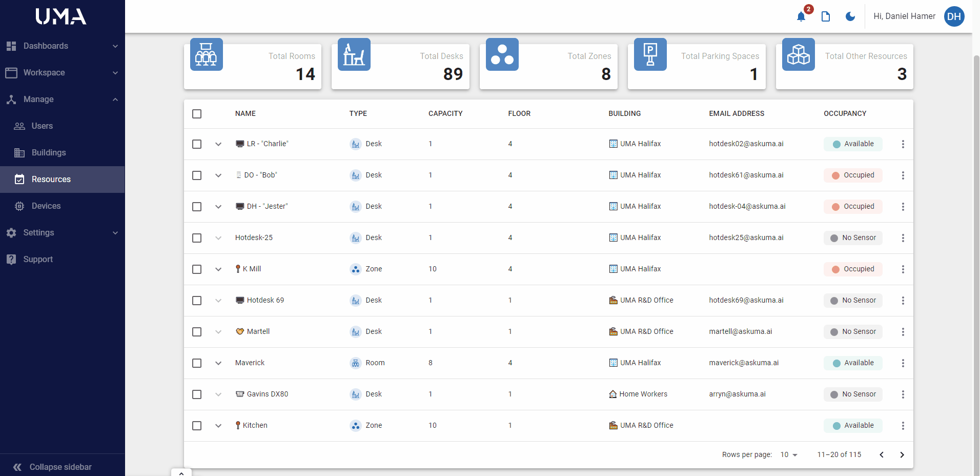This screenshot has height=476, width=980.
Task: Expand the K Mill row details
Action: click(218, 269)
